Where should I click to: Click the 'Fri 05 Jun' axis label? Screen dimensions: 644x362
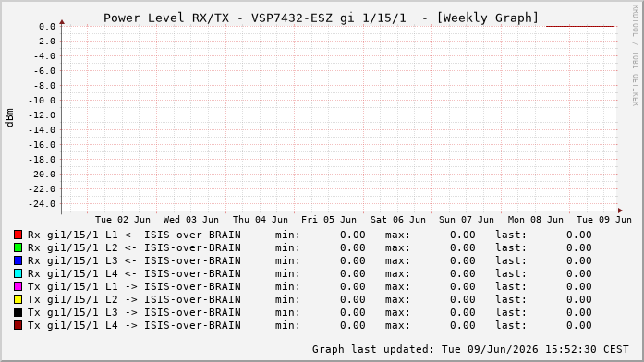(x=329, y=220)
